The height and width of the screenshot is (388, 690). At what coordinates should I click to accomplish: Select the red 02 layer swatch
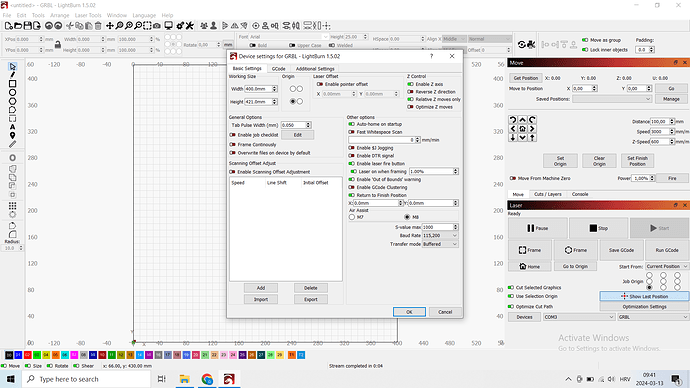(x=27, y=355)
